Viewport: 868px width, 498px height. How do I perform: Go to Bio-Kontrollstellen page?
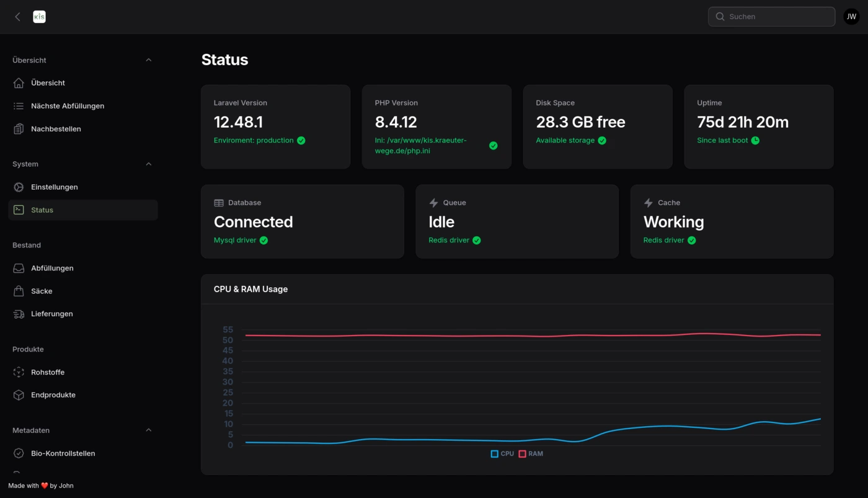coord(63,453)
